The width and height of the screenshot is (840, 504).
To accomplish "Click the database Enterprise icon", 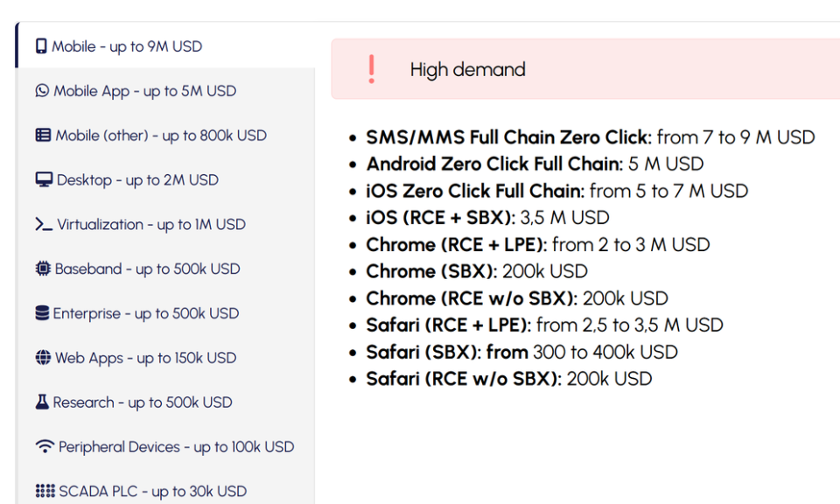I will 42,313.
